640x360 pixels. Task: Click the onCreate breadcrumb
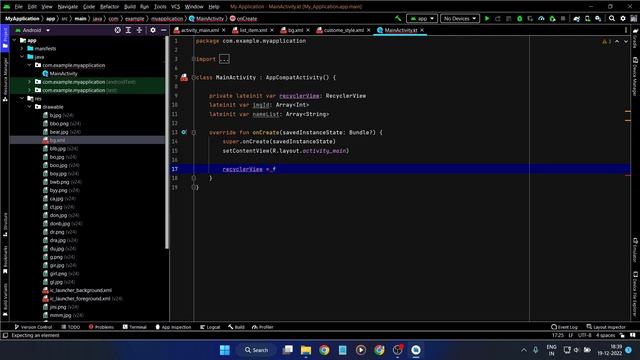pyautogui.click(x=244, y=18)
